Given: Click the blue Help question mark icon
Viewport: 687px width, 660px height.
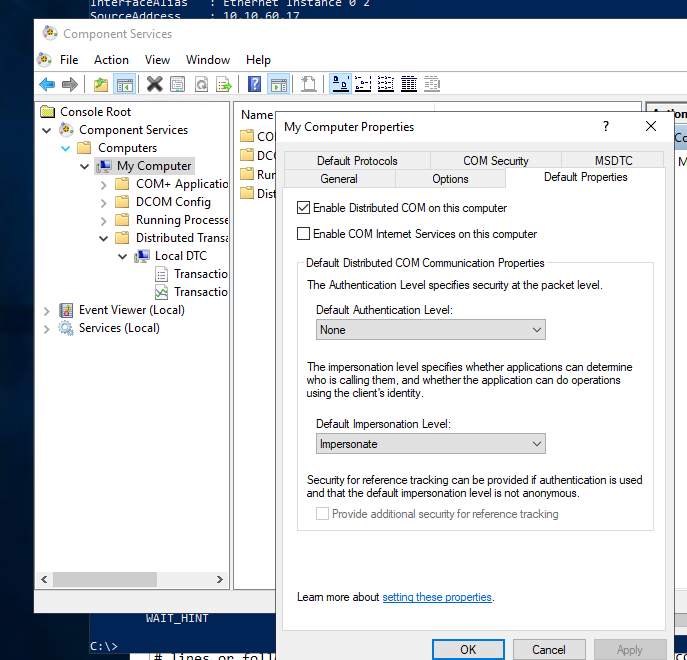Looking at the screenshot, I should pos(255,84).
